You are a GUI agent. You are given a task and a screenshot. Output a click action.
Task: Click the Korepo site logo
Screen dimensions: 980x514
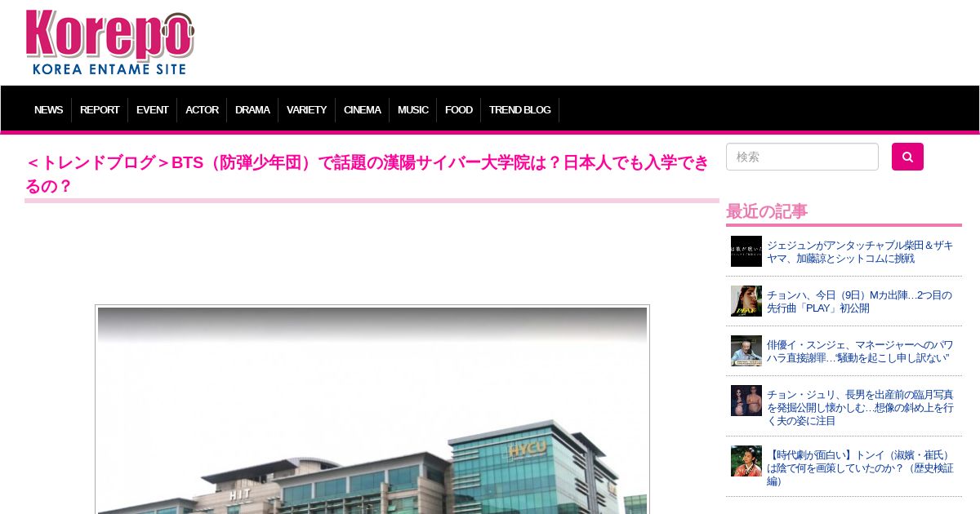click(x=109, y=42)
